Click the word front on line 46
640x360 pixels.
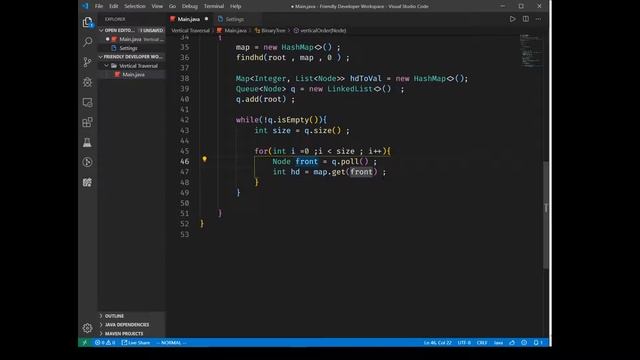click(307, 162)
